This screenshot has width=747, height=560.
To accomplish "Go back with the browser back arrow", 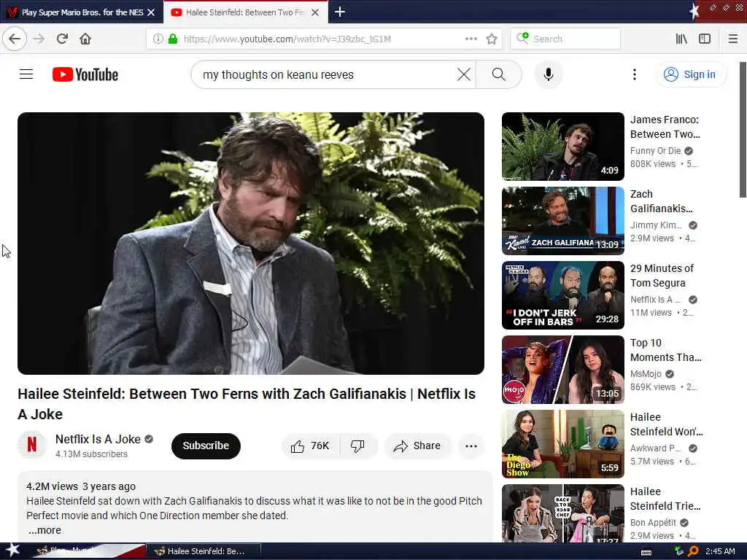I will [x=15, y=39].
